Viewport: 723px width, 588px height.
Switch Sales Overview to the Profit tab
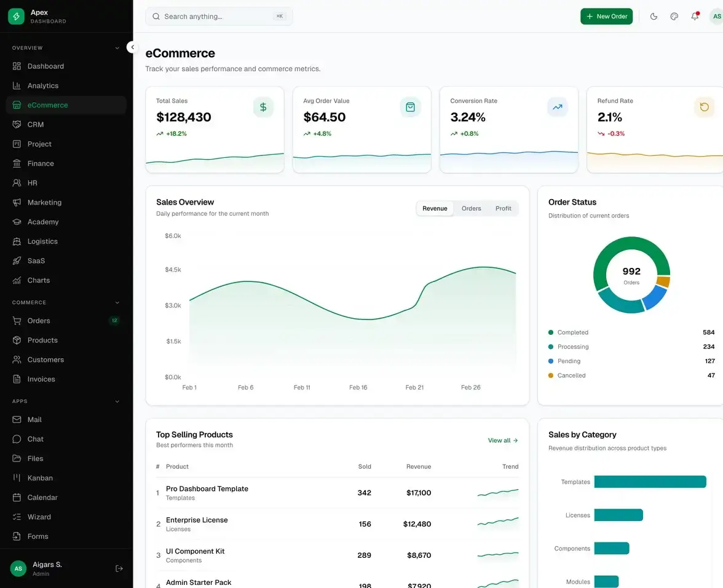coord(503,209)
